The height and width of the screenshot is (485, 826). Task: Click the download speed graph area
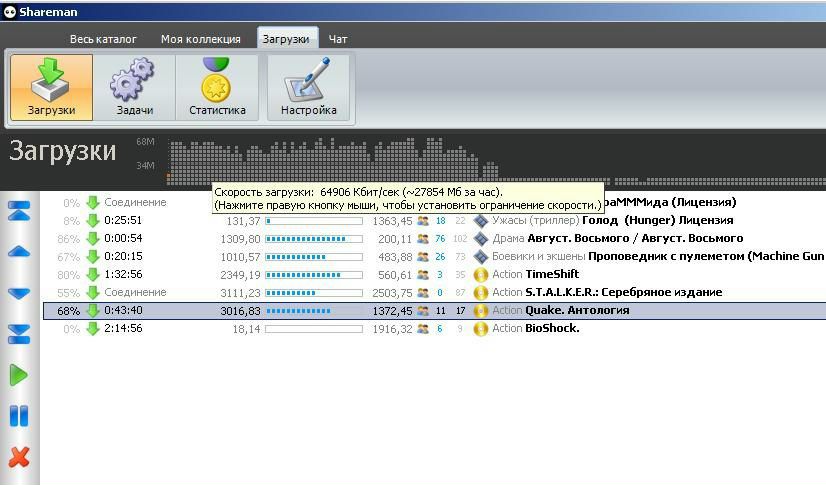330,160
